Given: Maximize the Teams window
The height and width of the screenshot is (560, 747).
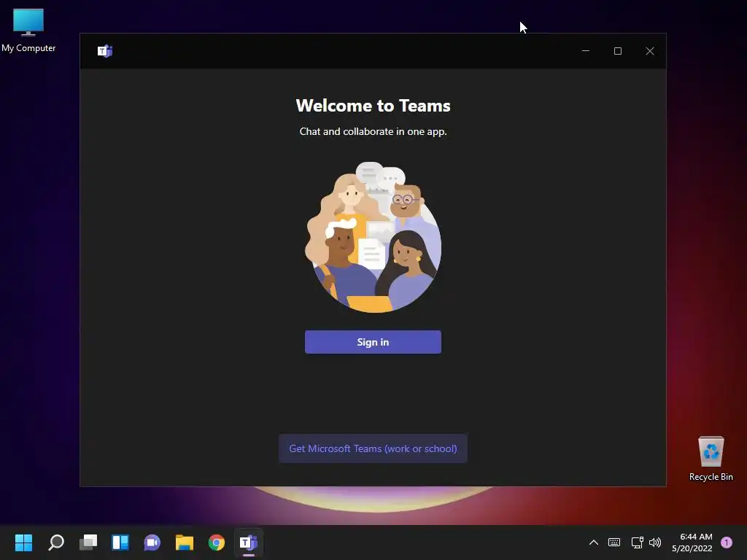Looking at the screenshot, I should coord(618,51).
